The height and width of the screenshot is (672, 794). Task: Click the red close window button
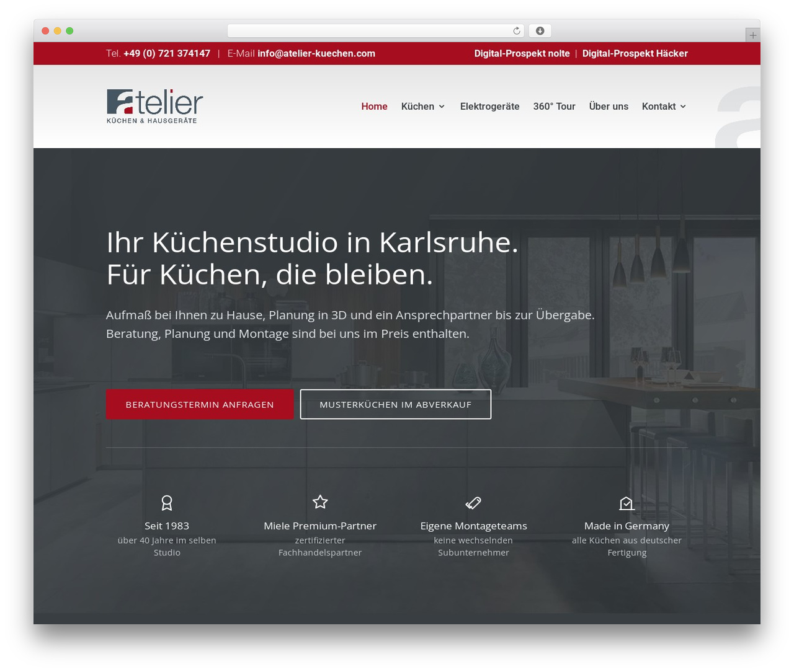click(x=45, y=31)
